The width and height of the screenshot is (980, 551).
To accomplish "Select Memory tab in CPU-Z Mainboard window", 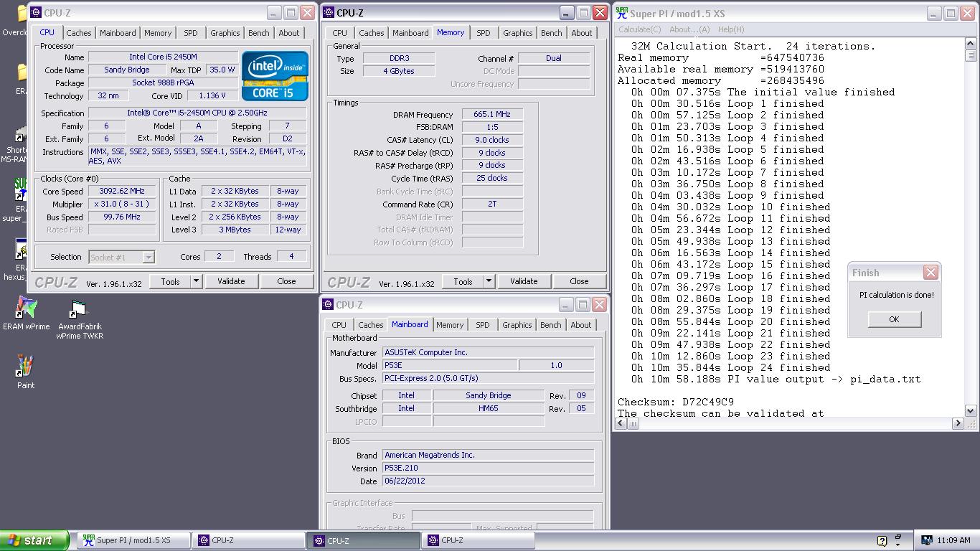I will [450, 325].
